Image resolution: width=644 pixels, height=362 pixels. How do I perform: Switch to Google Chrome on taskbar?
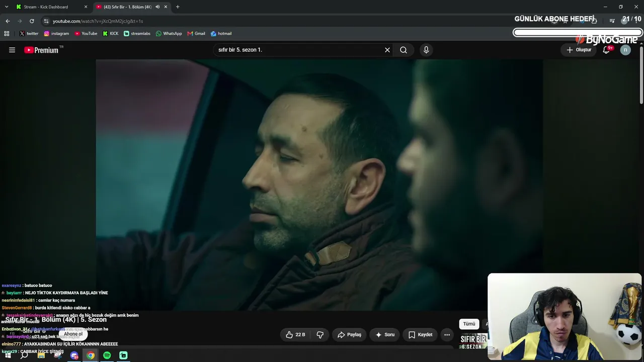(91, 355)
